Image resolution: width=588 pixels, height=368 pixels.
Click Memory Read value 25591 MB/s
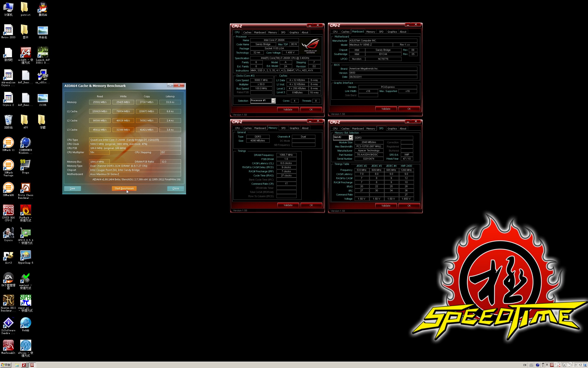tap(100, 102)
